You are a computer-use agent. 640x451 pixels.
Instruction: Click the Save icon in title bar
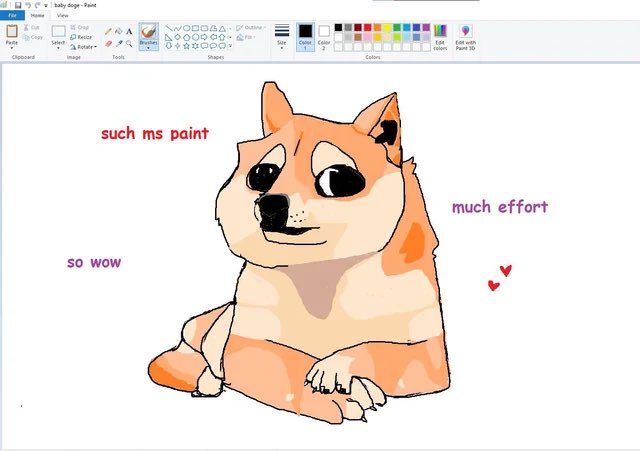click(18, 5)
